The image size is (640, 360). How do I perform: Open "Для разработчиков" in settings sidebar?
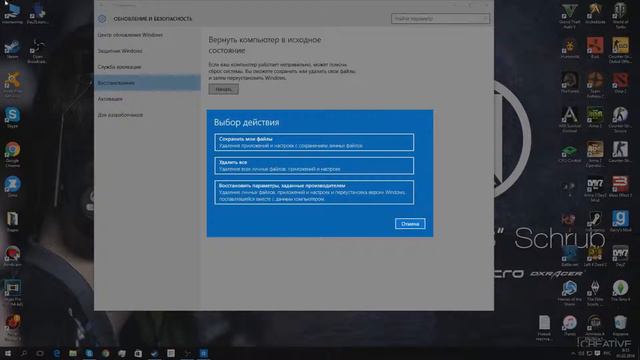tap(120, 115)
